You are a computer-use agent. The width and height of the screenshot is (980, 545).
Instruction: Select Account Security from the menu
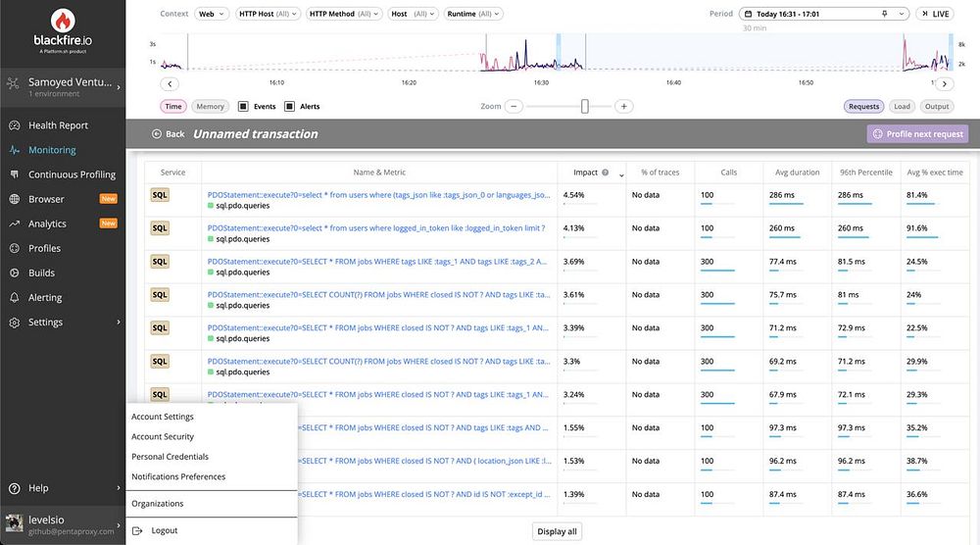pyautogui.click(x=163, y=437)
